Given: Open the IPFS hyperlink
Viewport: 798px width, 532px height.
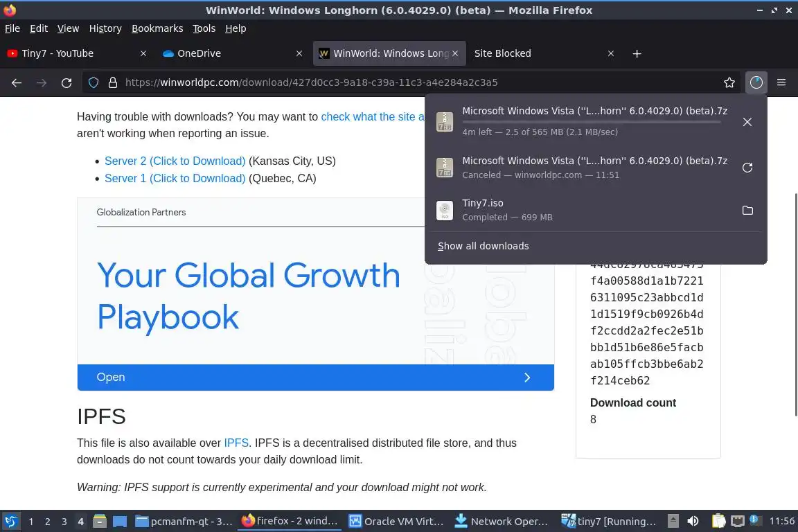Looking at the screenshot, I should [236, 443].
